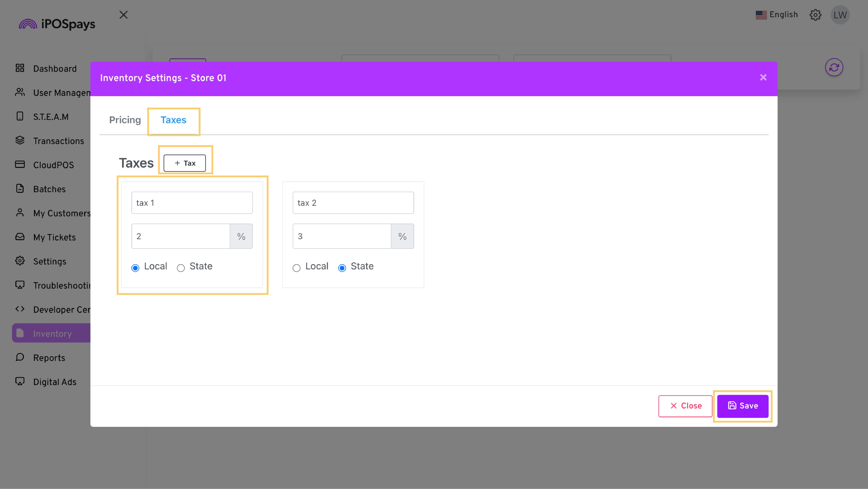Open the settings gear icon in top bar
This screenshot has height=489, width=868.
pyautogui.click(x=815, y=15)
